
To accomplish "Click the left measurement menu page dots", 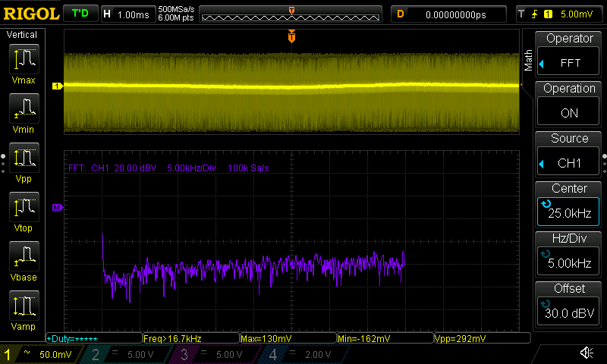I will pos(3,163).
